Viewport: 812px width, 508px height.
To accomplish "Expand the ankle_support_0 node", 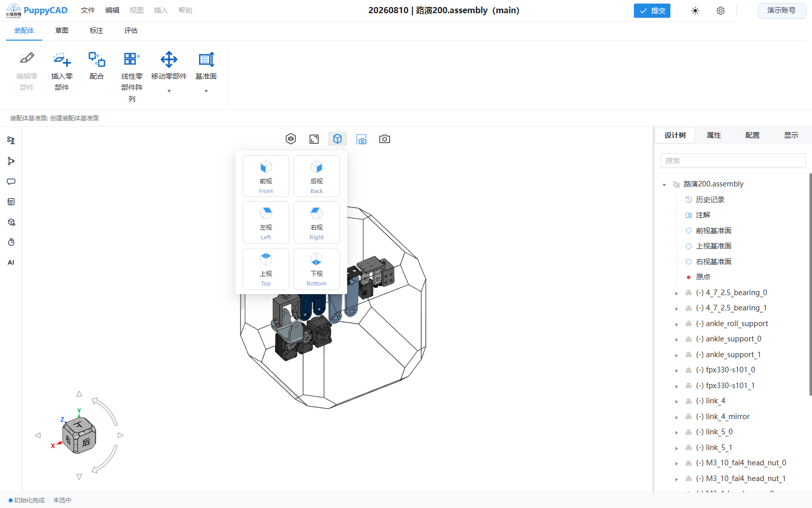I will tap(676, 339).
